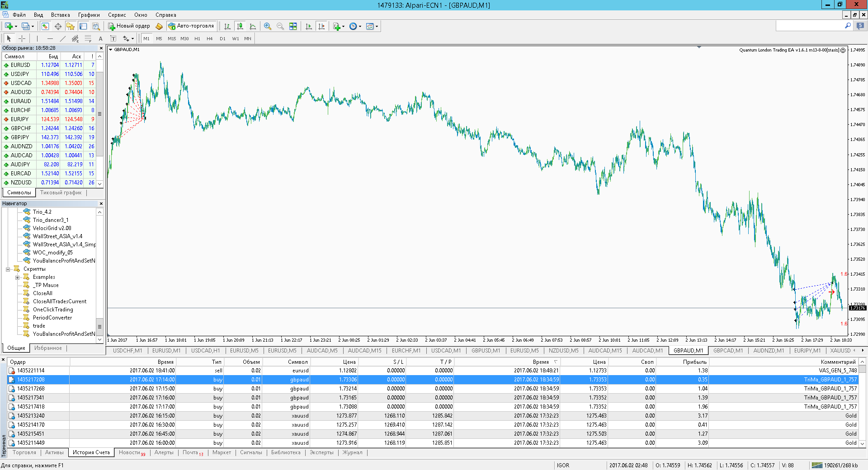
Task: Select the M15 timeframe button
Action: pyautogui.click(x=172, y=38)
